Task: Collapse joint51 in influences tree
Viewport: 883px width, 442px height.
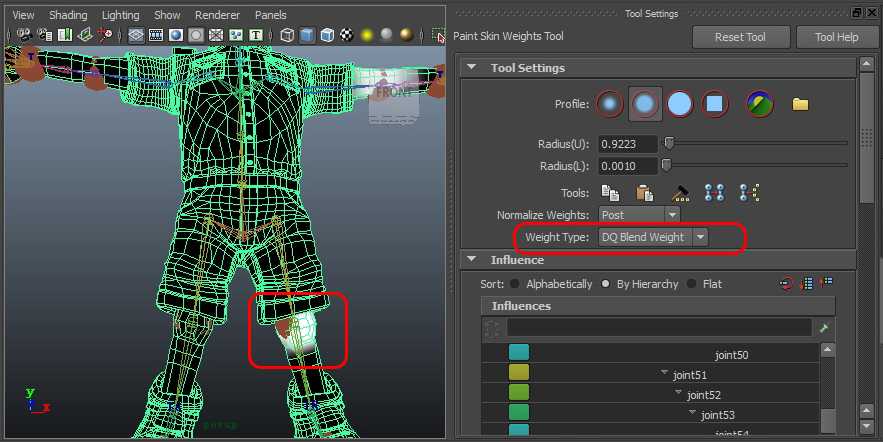Action: coord(665,373)
